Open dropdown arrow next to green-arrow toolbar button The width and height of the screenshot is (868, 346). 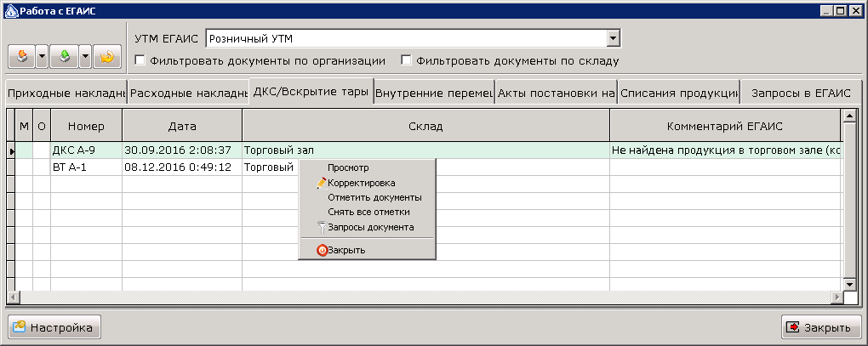(x=85, y=57)
